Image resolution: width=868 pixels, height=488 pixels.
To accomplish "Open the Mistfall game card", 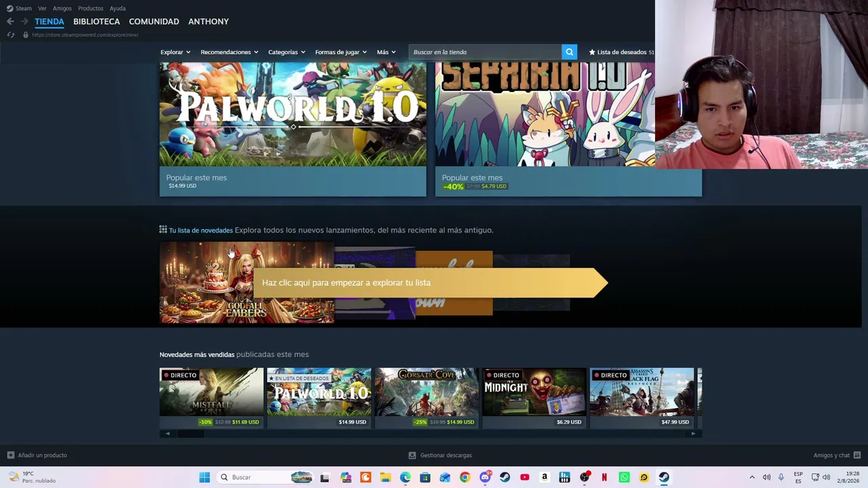I will (212, 398).
